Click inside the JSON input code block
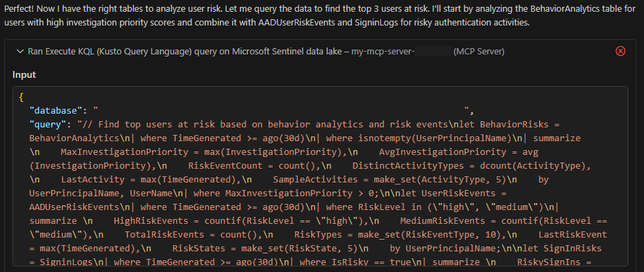This screenshot has width=644, height=272. click(x=320, y=177)
